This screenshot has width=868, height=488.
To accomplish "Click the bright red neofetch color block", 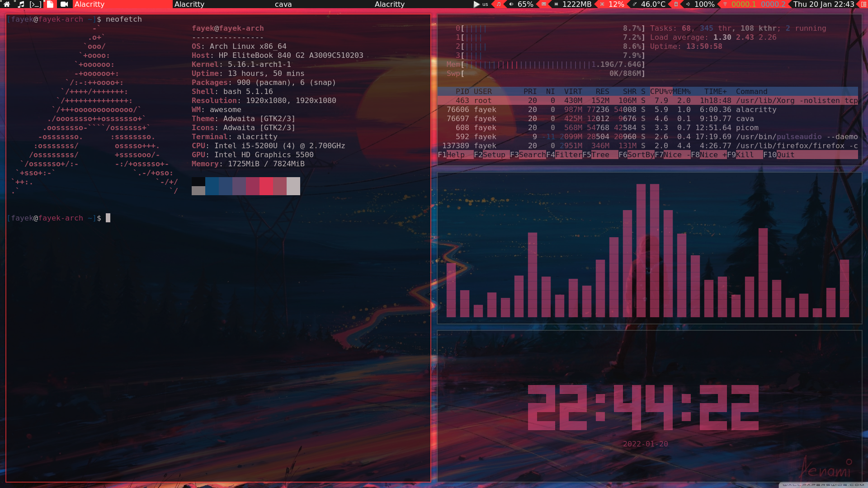I will [266, 186].
